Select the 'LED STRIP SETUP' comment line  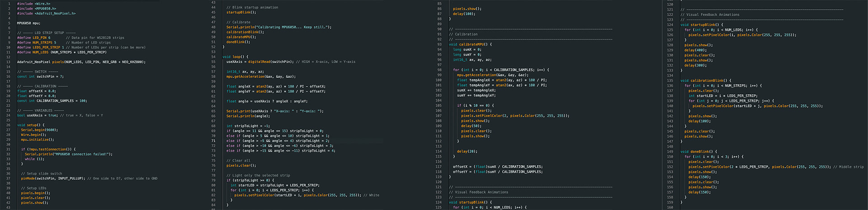[46, 33]
